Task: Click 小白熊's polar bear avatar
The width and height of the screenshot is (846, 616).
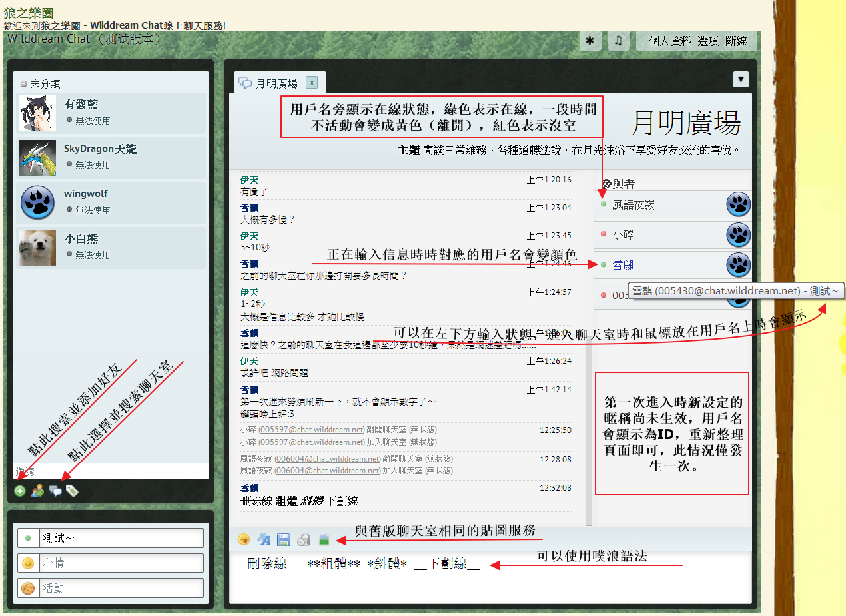Action: click(37, 248)
